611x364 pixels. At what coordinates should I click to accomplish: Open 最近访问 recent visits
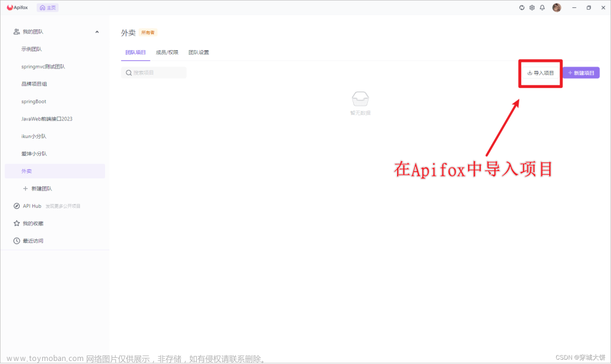pyautogui.click(x=29, y=241)
